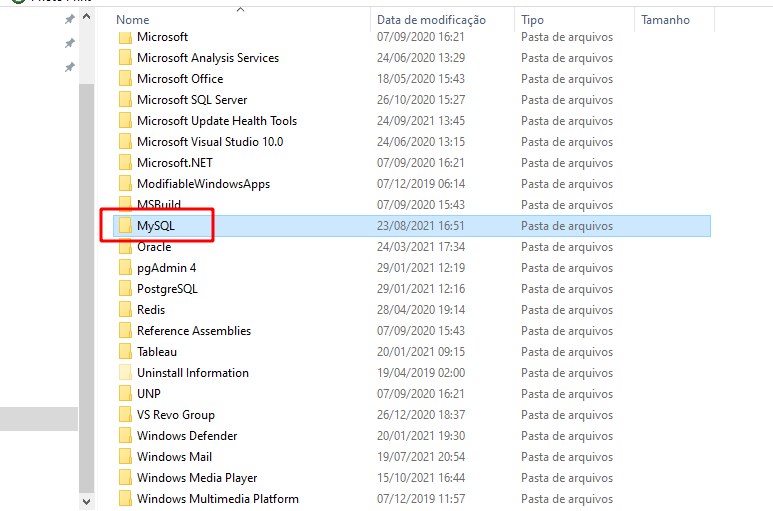Click the Microsoft Office folder icon
This screenshot has height=511, width=773.
coord(125,79)
